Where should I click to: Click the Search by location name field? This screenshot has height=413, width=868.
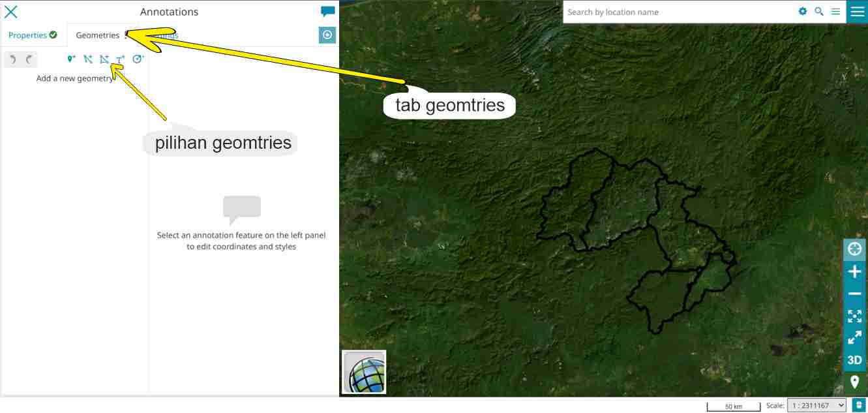[x=680, y=12]
